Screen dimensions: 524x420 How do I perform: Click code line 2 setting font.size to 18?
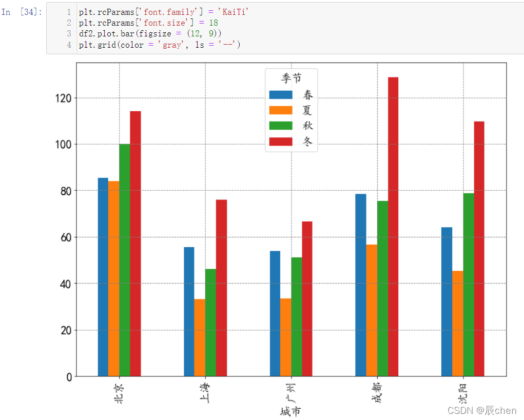click(x=148, y=23)
